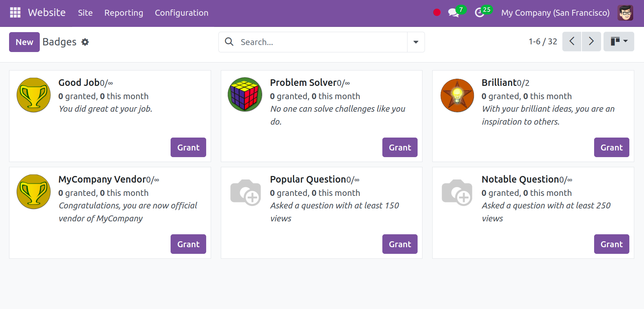Click the Problem Solver Rubik's cube badge image
The height and width of the screenshot is (309, 644).
pos(245,95)
